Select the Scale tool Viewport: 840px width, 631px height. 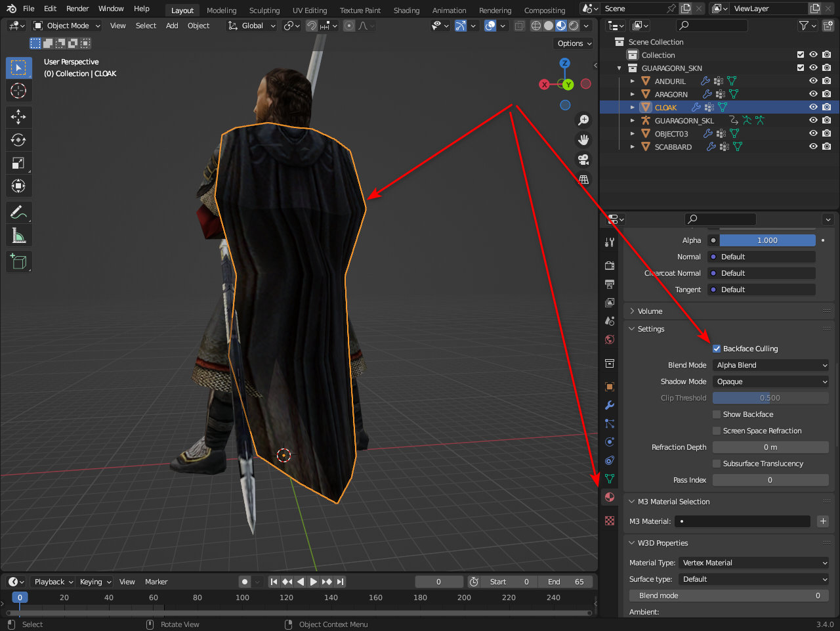point(18,163)
